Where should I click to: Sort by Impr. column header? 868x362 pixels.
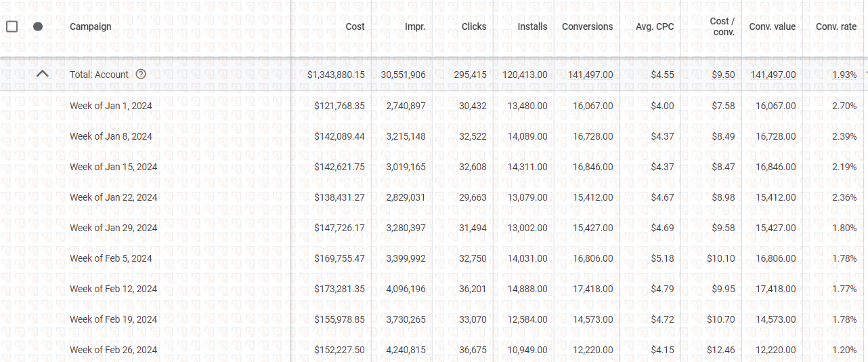[x=414, y=26]
